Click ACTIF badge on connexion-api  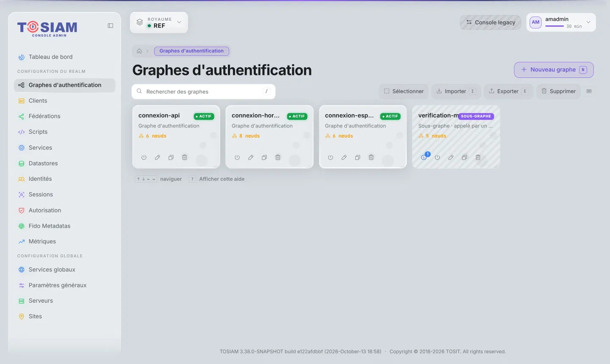coord(204,116)
